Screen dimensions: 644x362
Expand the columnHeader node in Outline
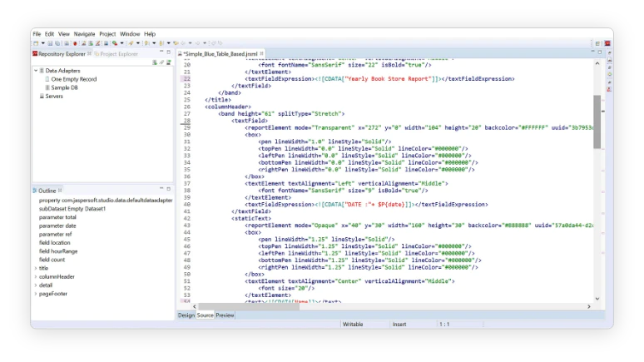[36, 277]
